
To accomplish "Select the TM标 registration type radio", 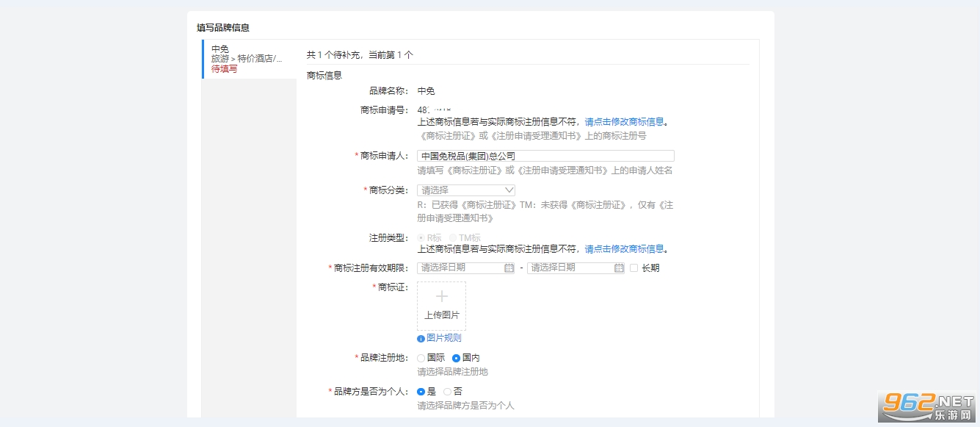I will point(453,238).
